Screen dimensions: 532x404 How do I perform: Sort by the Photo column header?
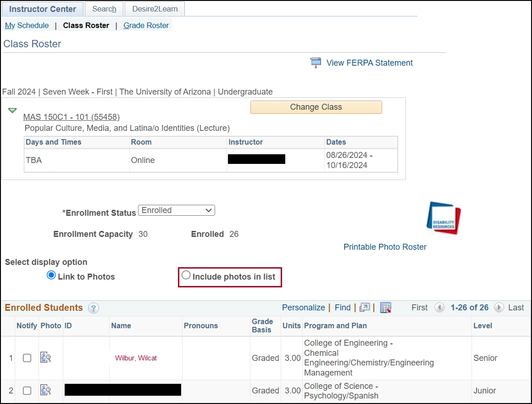(x=50, y=325)
